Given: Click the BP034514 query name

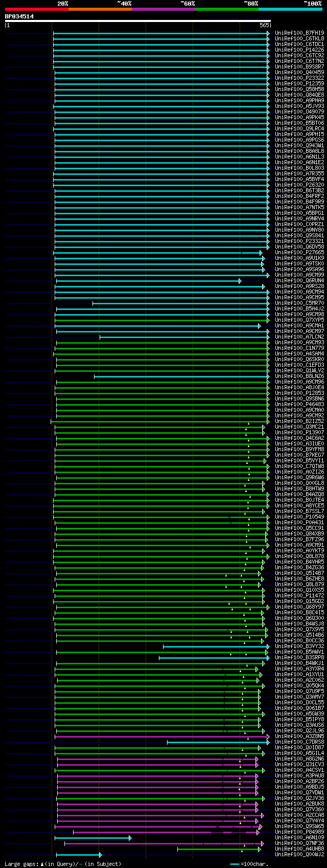Looking at the screenshot, I should [19, 16].
